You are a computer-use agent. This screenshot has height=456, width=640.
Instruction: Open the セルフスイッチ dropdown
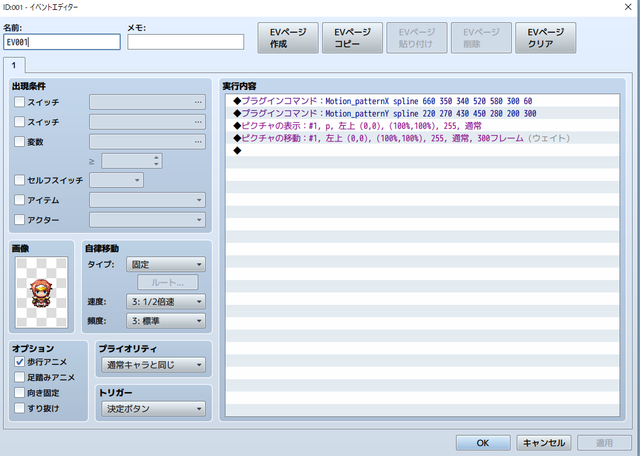[116, 180]
